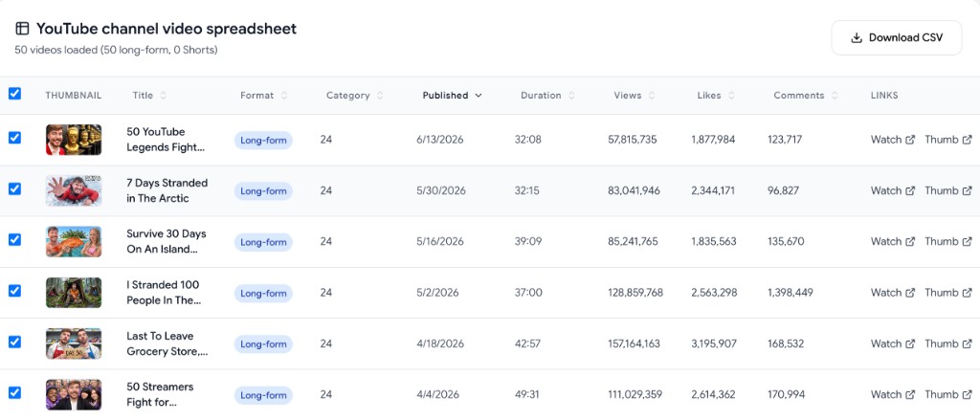This screenshot has width=980, height=420.
Task: Open Thumb link for Survive 30 Days
Action: click(x=948, y=241)
